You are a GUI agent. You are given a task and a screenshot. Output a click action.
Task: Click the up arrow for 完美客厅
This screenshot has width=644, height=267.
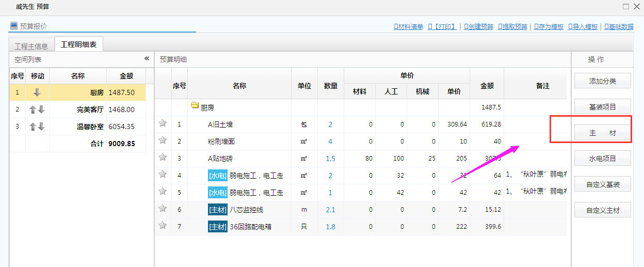[33, 110]
